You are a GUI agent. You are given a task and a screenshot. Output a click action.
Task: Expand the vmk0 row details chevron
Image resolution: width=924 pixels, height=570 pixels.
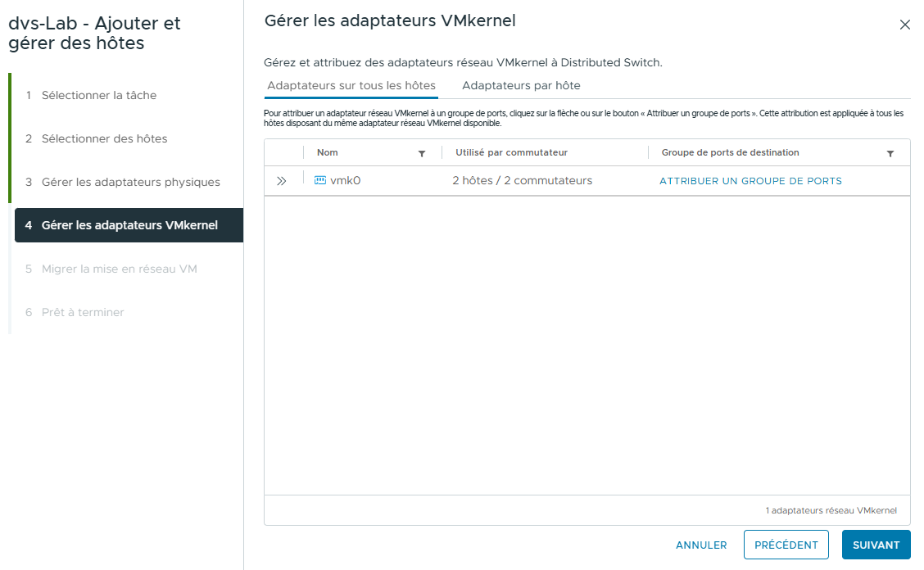click(x=282, y=179)
